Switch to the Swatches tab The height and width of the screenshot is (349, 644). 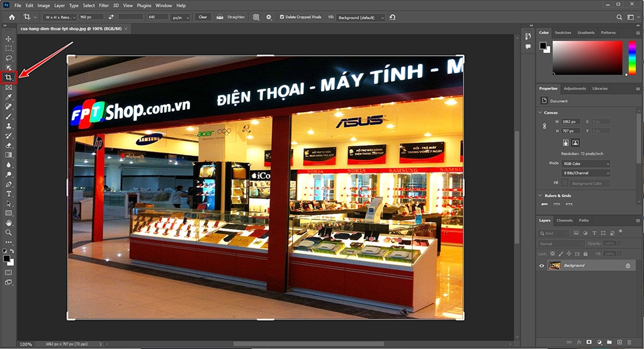(x=563, y=32)
